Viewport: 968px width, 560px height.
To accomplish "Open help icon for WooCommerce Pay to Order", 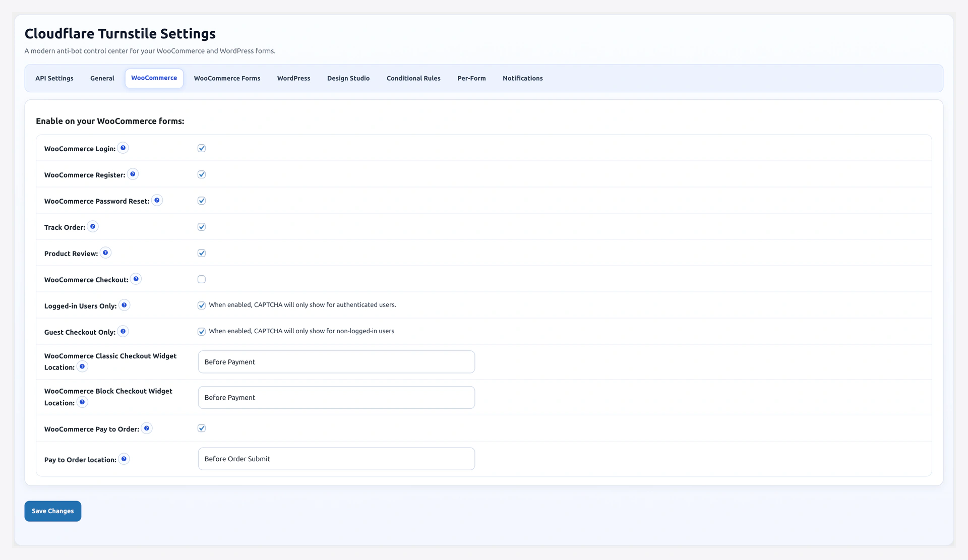I will click(147, 428).
